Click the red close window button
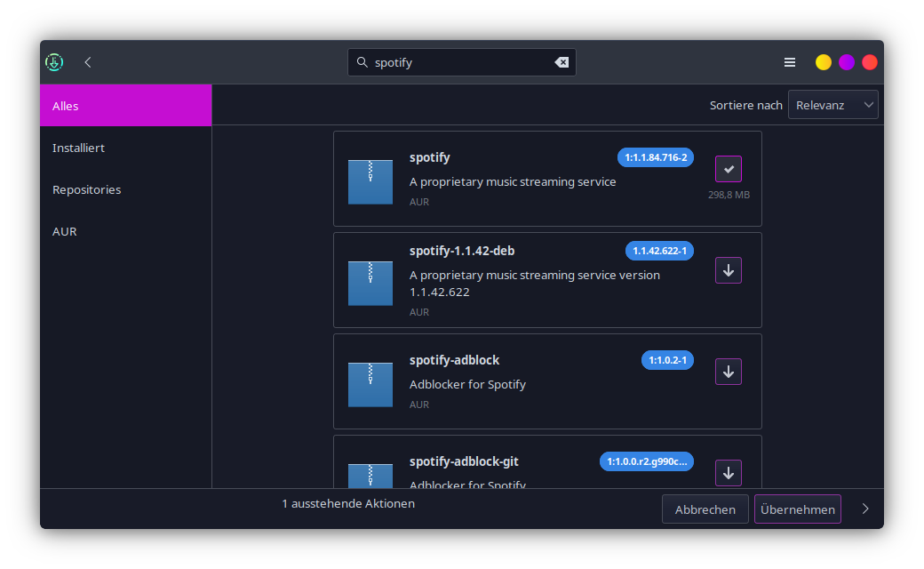The image size is (924, 569). (x=869, y=62)
